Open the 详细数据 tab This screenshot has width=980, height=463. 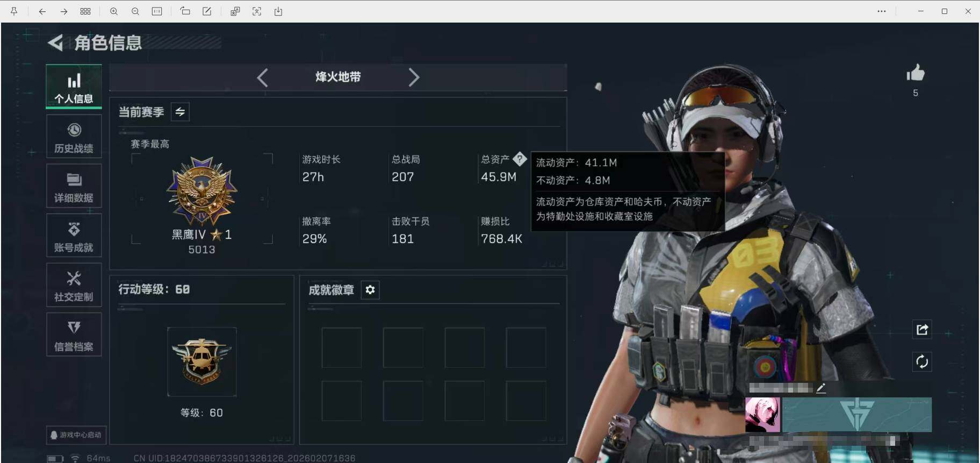74,186
